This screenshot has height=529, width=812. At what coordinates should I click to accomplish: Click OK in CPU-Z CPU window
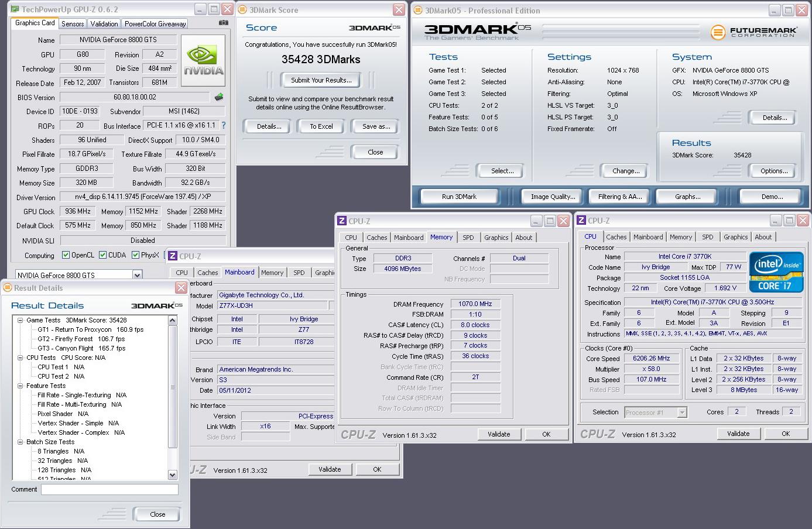[786, 434]
